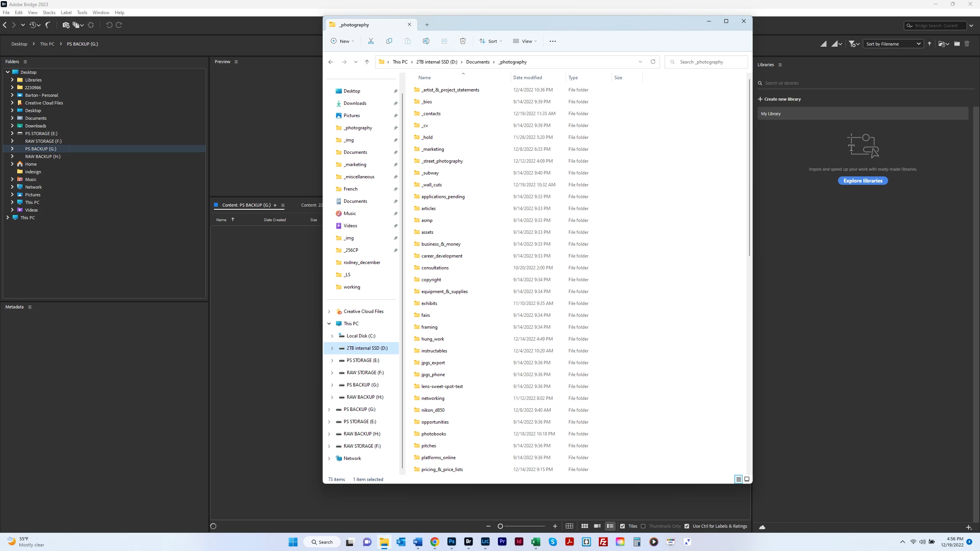Click Rotate 90° counterclockwise icon

pyautogui.click(x=109, y=25)
